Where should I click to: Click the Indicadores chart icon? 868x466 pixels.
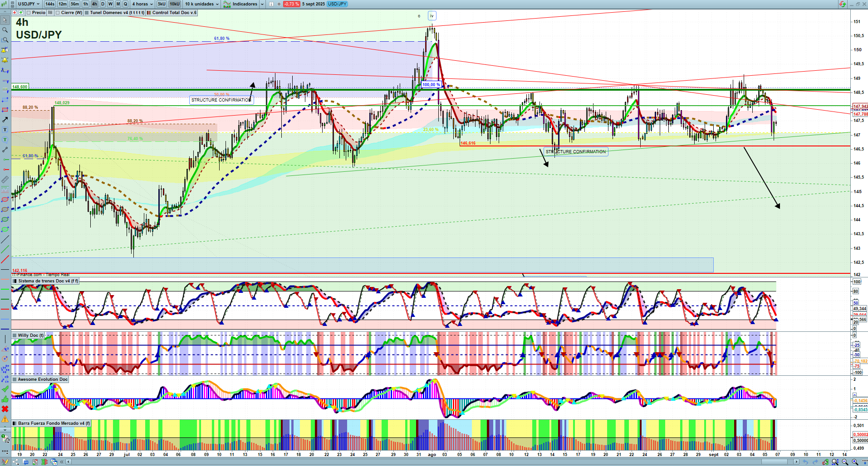click(x=227, y=4)
